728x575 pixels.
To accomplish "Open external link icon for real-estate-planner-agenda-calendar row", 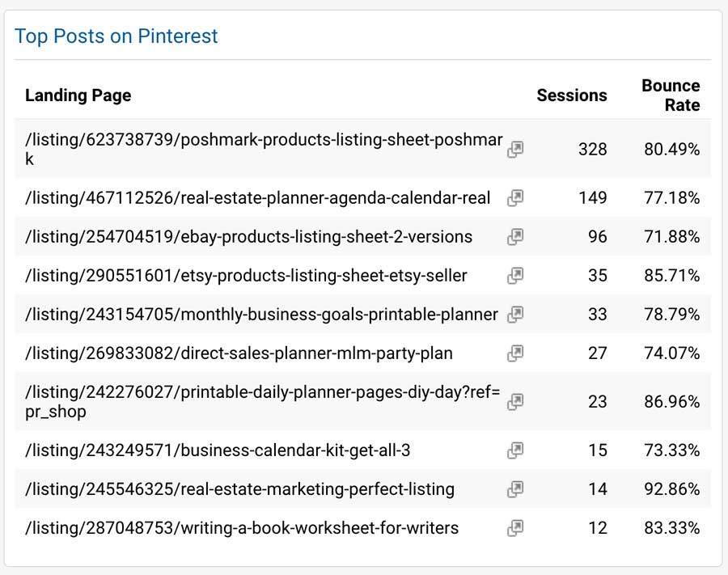I will coord(515,198).
